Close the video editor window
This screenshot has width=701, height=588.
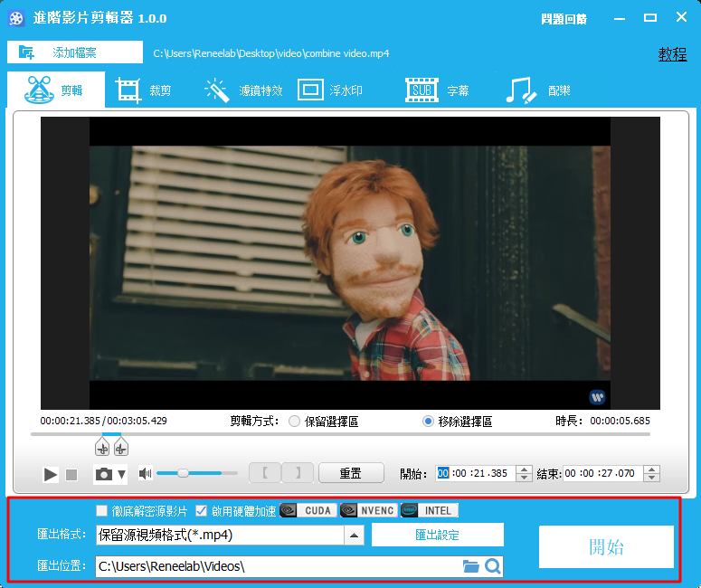(681, 17)
